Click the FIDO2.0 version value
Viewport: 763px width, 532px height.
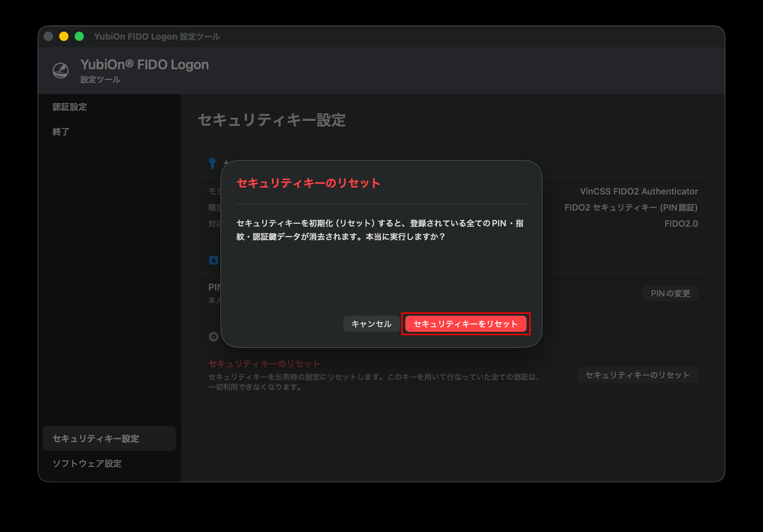681,224
